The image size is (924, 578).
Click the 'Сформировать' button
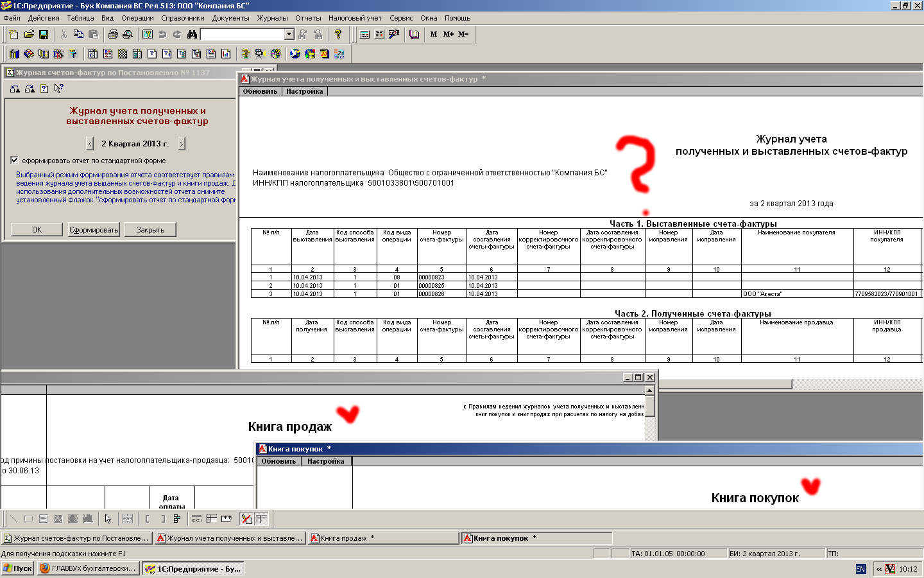94,230
